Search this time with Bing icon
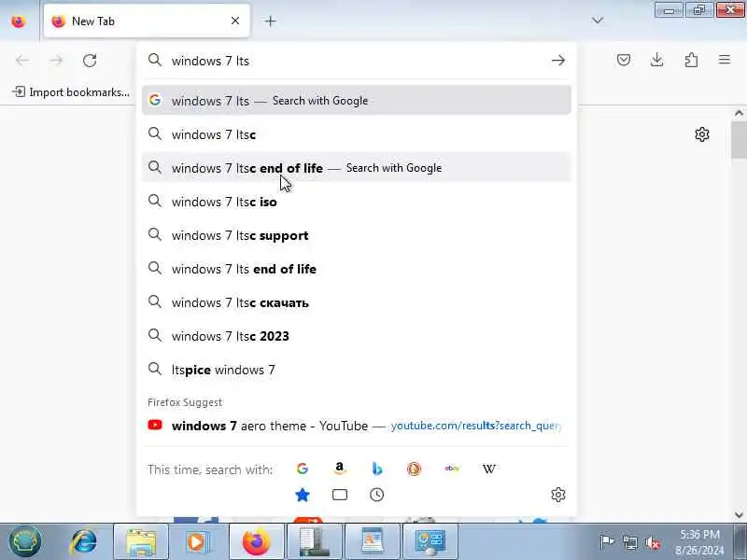 [377, 469]
